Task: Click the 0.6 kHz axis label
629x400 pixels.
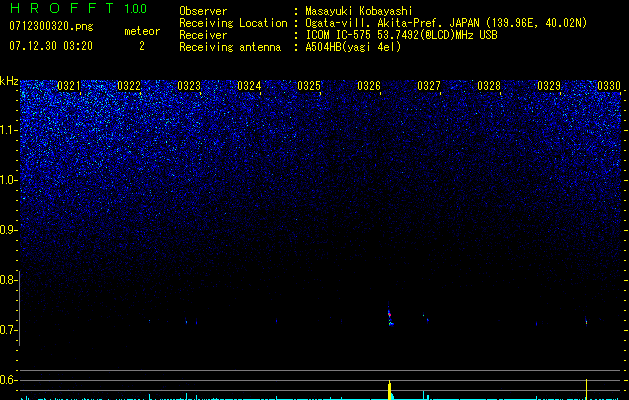Action: coord(8,380)
